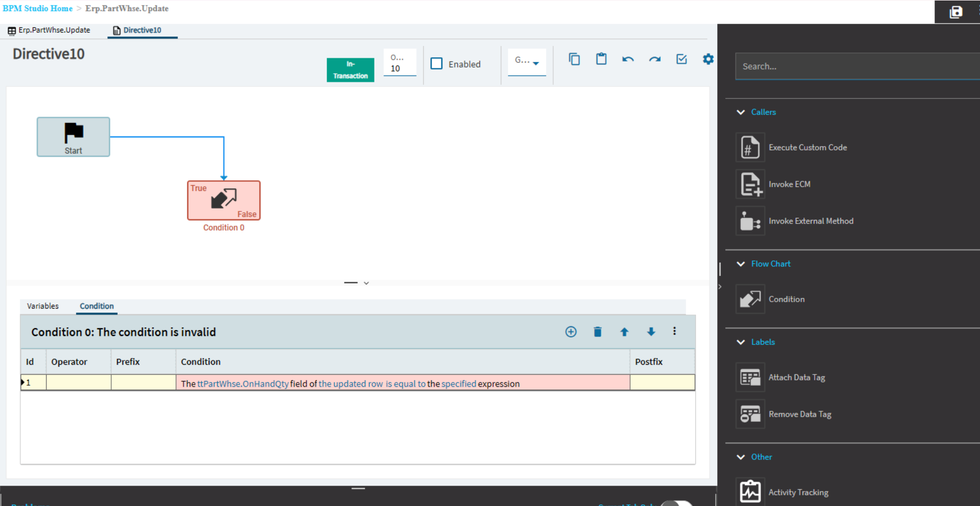The height and width of the screenshot is (506, 980).
Task: Delete the selected condition row
Action: [598, 332]
